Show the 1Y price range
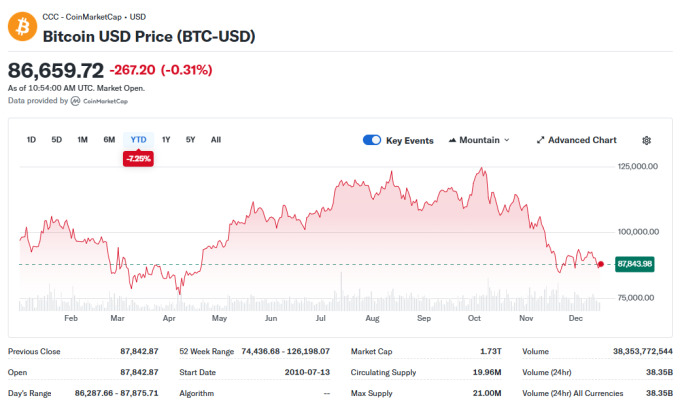The image size is (680, 415). pyautogui.click(x=166, y=140)
